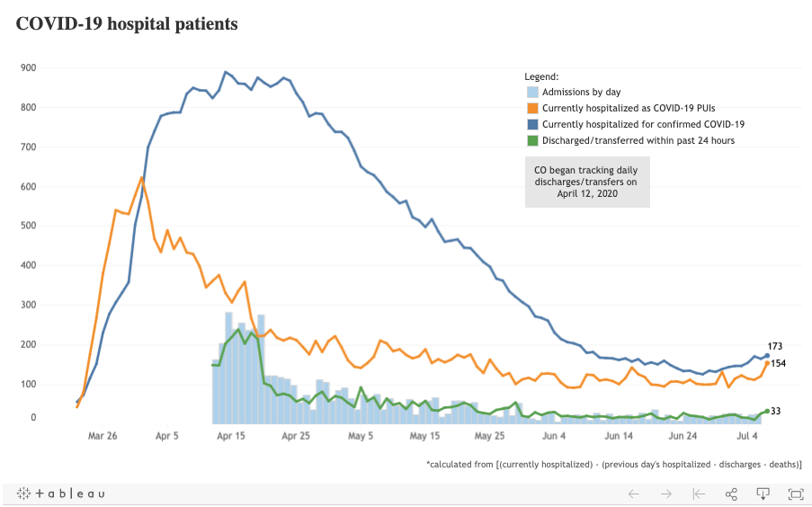
Task: Click the orange PUIs legend swatch
Action: 532,108
